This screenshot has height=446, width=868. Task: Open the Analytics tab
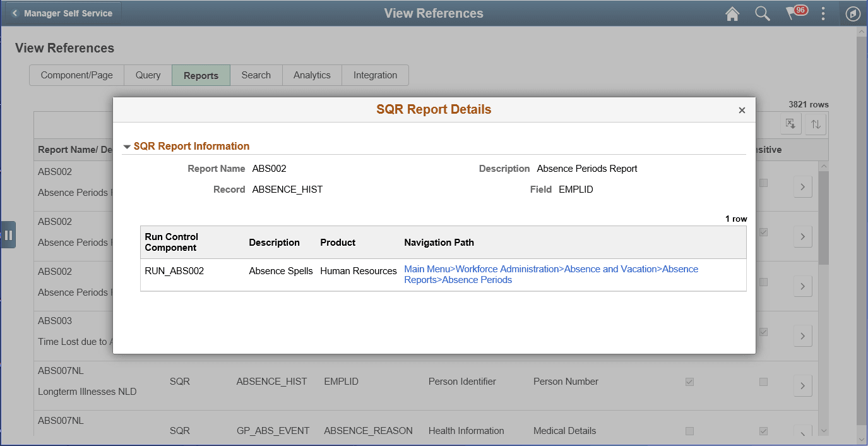point(311,75)
